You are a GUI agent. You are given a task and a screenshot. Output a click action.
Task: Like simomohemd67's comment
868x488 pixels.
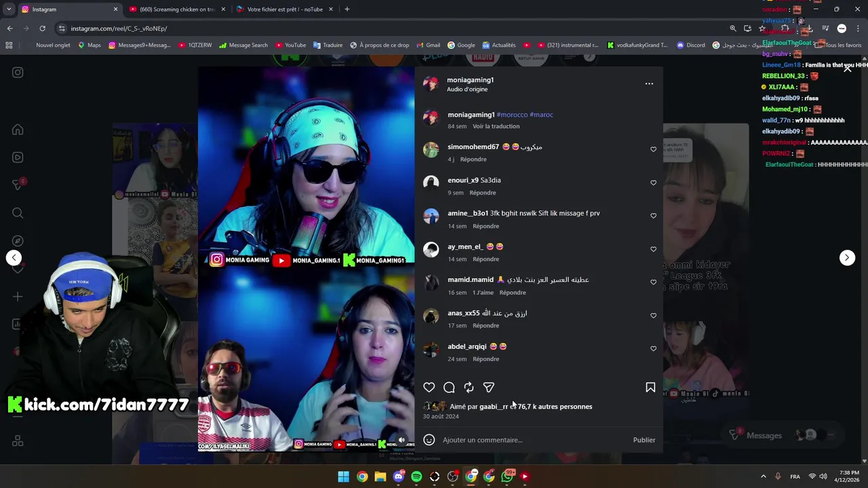coord(653,149)
